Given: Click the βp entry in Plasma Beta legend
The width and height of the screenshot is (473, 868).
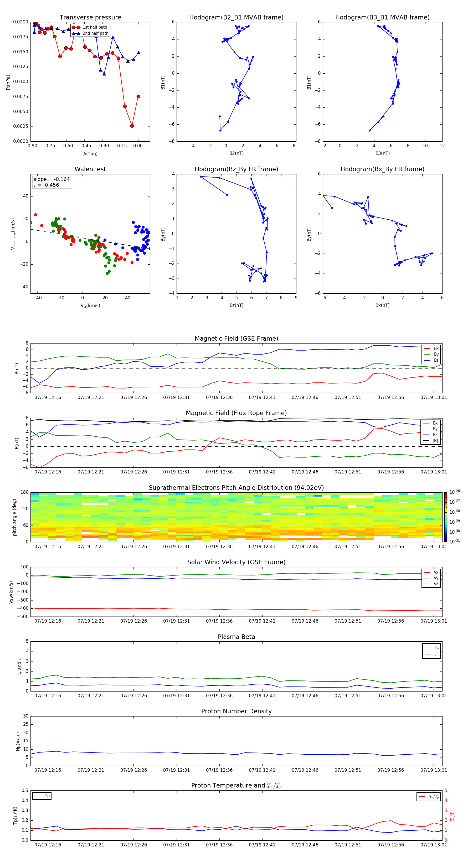Looking at the screenshot, I should (431, 647).
